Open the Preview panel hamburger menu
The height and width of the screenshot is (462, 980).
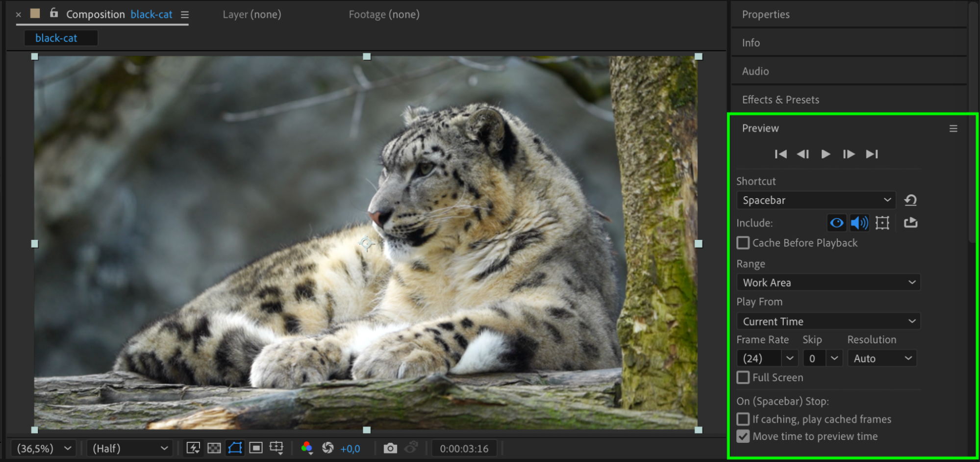953,128
